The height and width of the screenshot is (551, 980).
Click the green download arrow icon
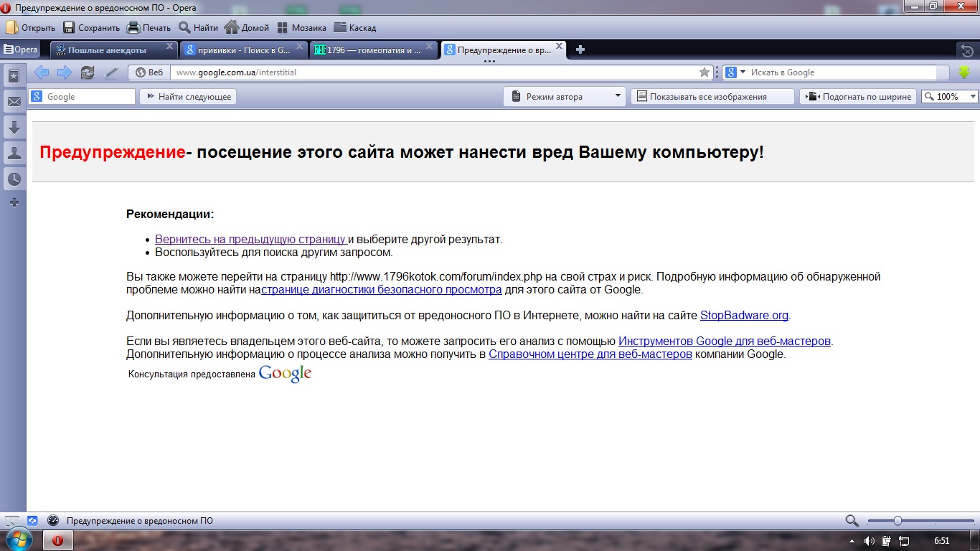click(964, 72)
